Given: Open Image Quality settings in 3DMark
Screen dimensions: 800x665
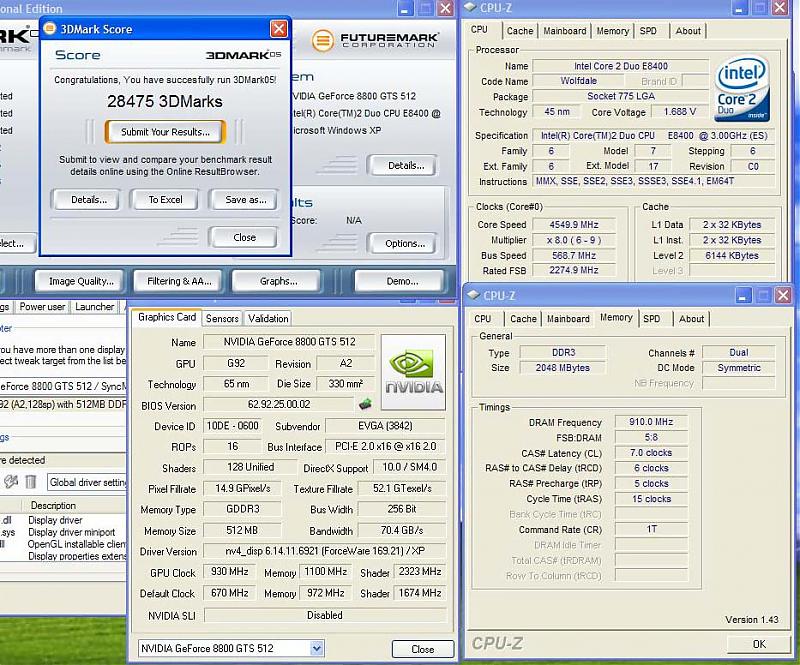Looking at the screenshot, I should (x=81, y=281).
